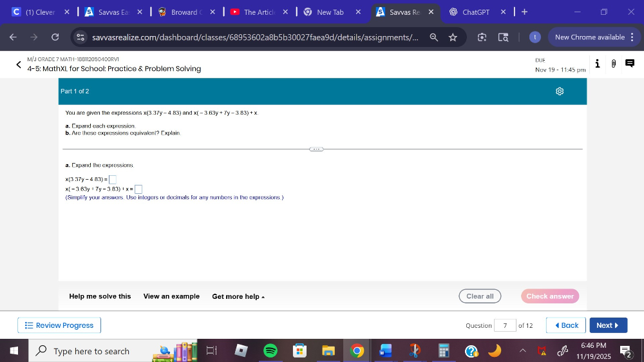Click the answer box for x(3.37y − 4.83)

[x=113, y=180]
